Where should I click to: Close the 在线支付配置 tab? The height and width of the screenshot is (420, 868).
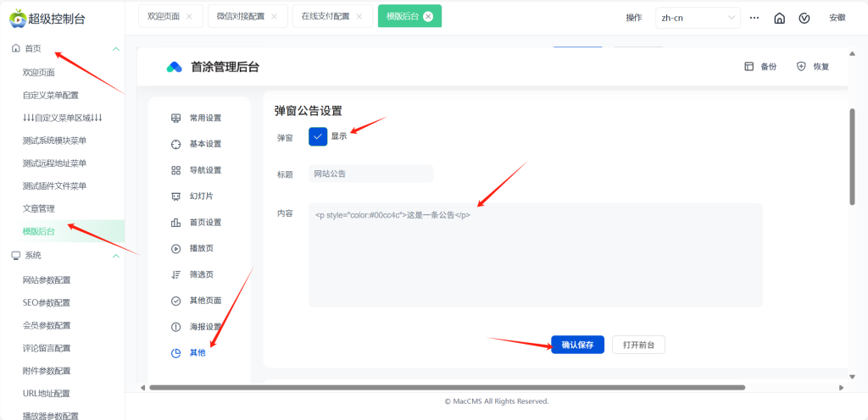pos(359,17)
